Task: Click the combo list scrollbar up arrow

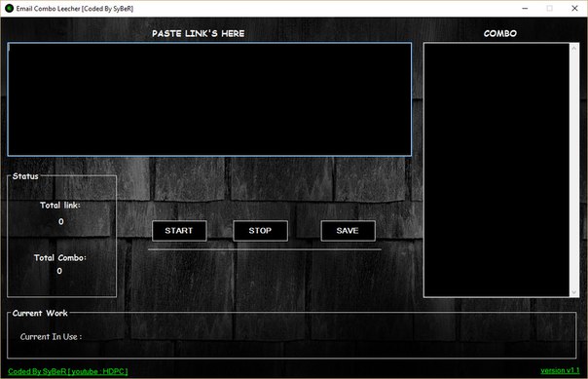Action: [x=574, y=48]
